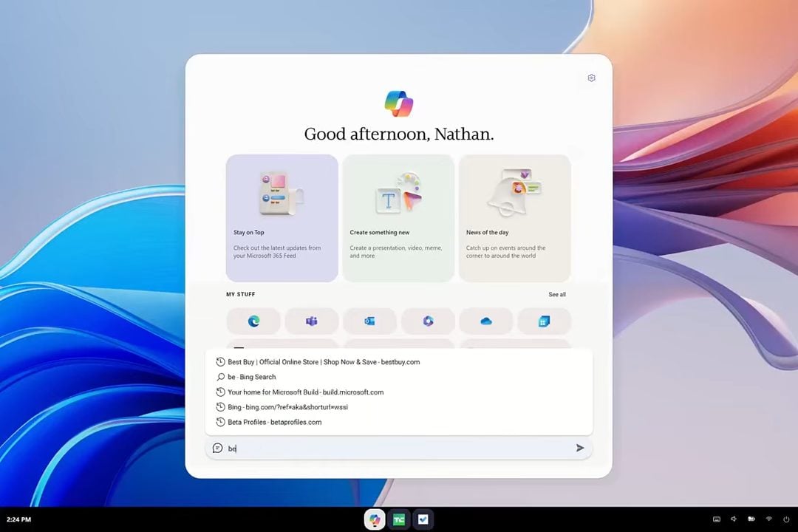Viewport: 798px width, 532px height.
Task: Open the OneDrive cloud shortcut
Action: 486,321
